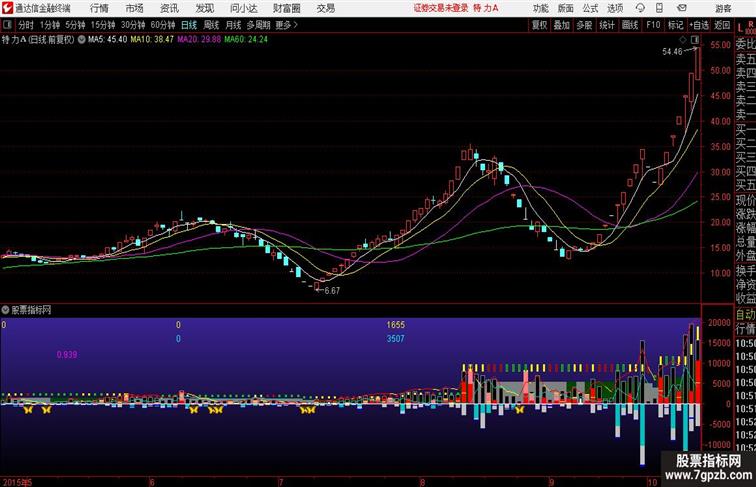
Task: Open the 公式 menu
Action: (x=590, y=8)
